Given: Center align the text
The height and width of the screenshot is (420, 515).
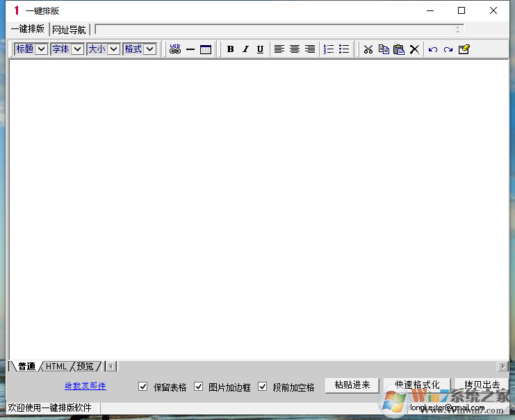Looking at the screenshot, I should (295, 49).
